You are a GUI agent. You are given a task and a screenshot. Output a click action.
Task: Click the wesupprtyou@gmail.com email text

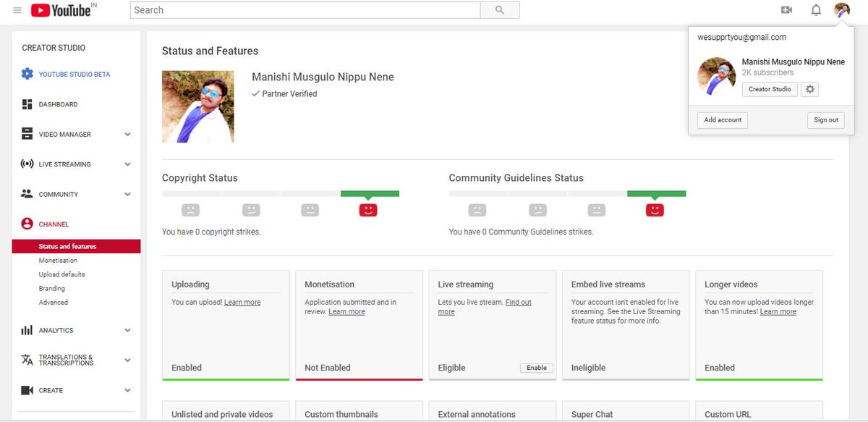click(x=741, y=37)
